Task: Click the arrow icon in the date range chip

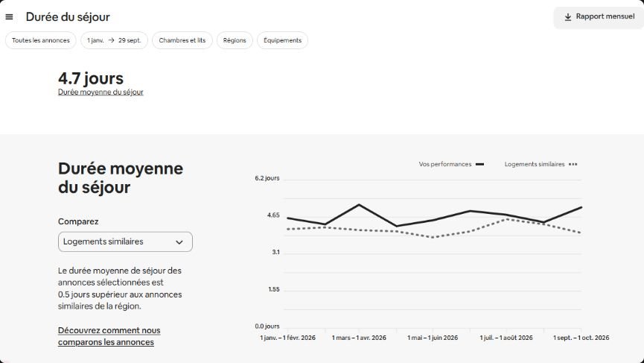Action: click(x=111, y=40)
